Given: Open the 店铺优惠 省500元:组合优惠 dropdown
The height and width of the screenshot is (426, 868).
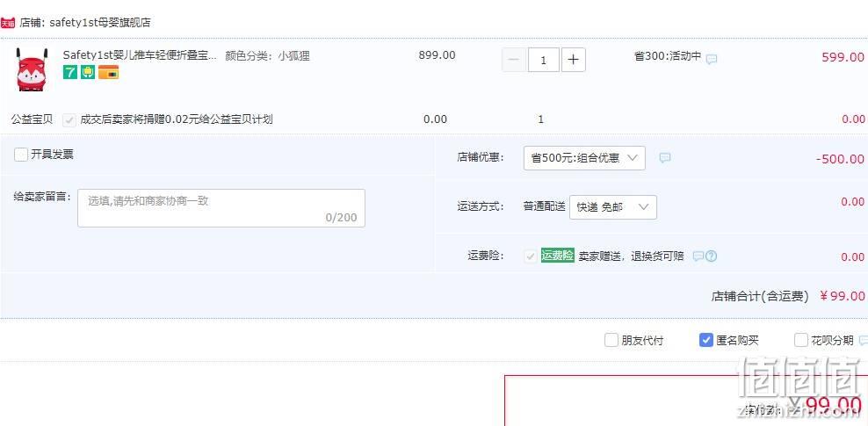Looking at the screenshot, I should pos(584,158).
